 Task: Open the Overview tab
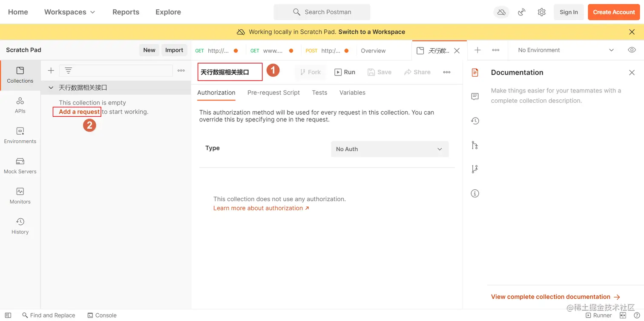[373, 51]
